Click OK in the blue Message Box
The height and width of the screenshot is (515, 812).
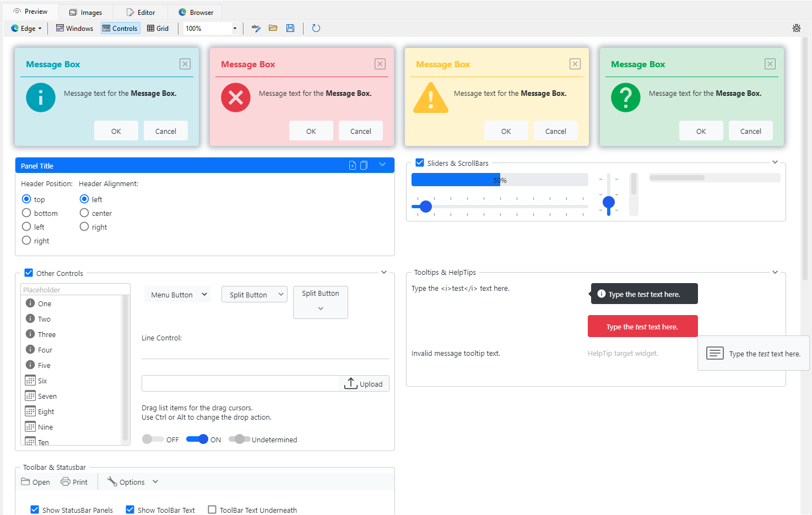click(116, 131)
